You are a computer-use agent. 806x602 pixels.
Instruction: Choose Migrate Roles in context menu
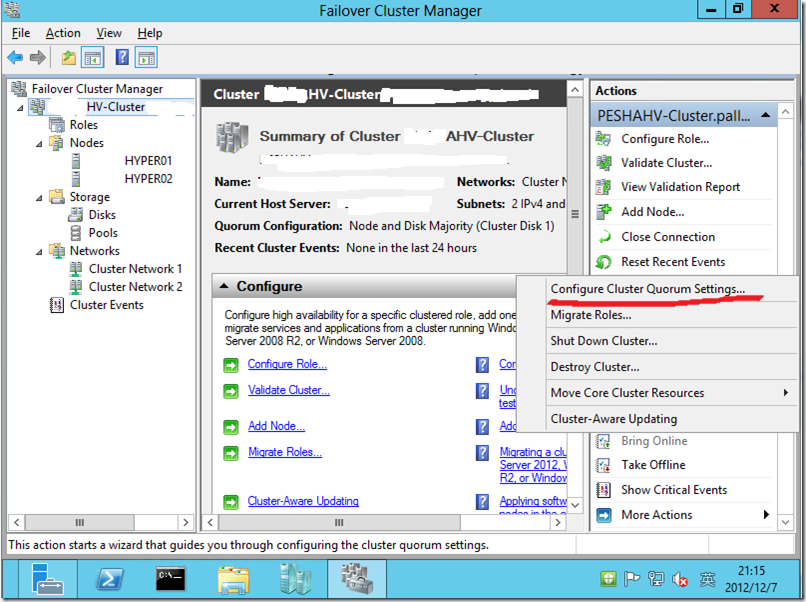[591, 315]
